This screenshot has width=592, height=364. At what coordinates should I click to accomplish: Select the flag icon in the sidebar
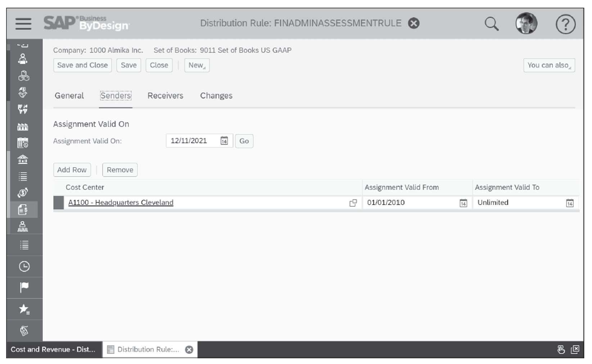(x=23, y=287)
